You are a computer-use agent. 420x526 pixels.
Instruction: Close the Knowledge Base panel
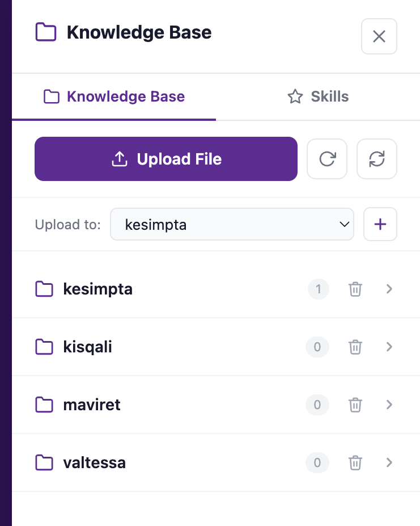coord(379,36)
